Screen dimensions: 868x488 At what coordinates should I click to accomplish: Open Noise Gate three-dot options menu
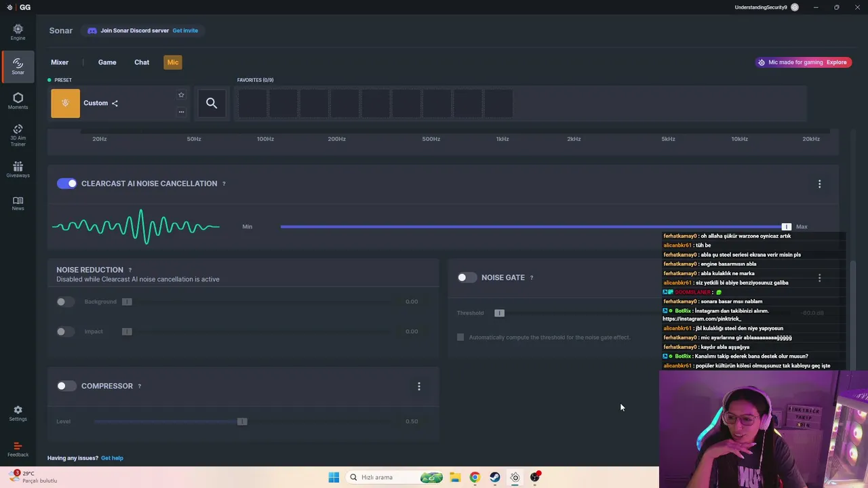[819, 277]
